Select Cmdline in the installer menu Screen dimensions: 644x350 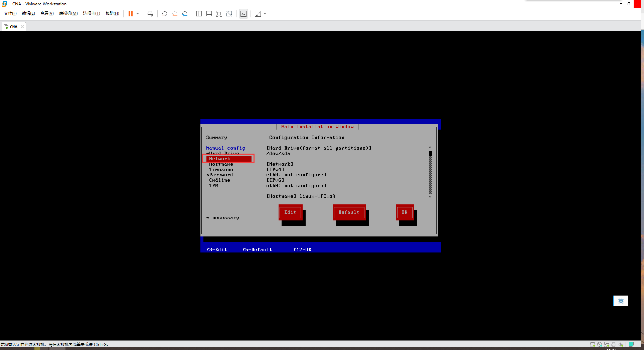point(219,180)
